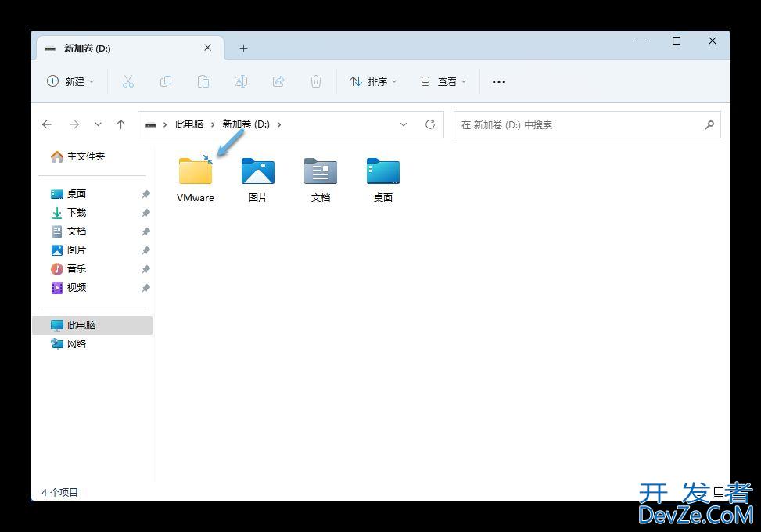Open 下载 in the sidebar
This screenshot has height=532, width=761.
coord(68,213)
